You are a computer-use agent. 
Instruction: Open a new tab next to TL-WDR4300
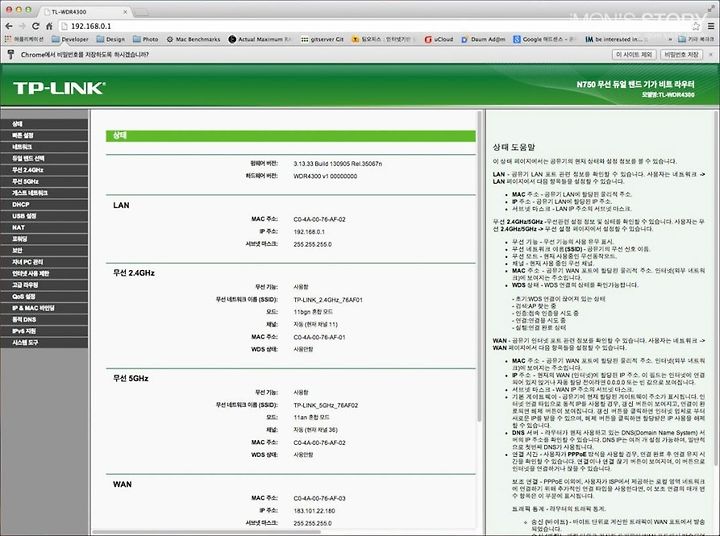tap(141, 12)
